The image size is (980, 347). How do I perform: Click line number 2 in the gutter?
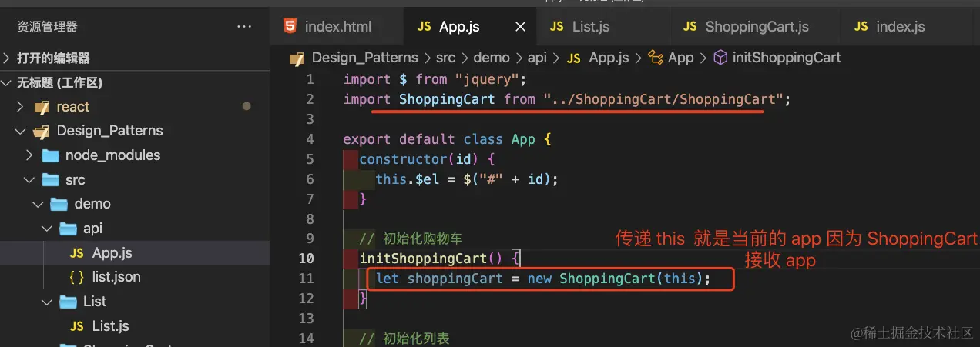[310, 99]
